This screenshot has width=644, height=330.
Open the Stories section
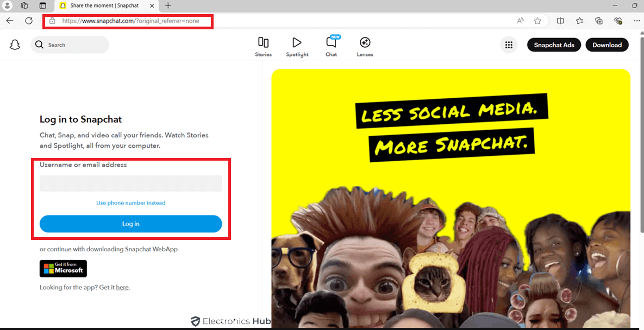point(263,46)
